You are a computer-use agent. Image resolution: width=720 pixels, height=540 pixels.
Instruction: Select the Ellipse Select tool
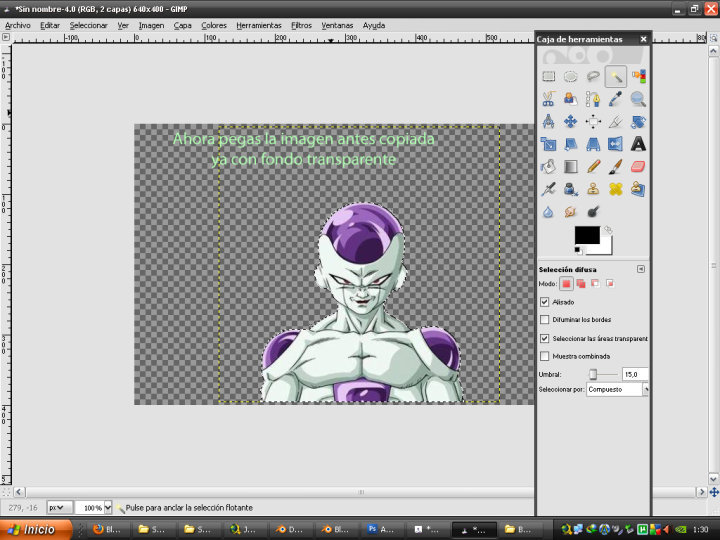click(x=571, y=76)
